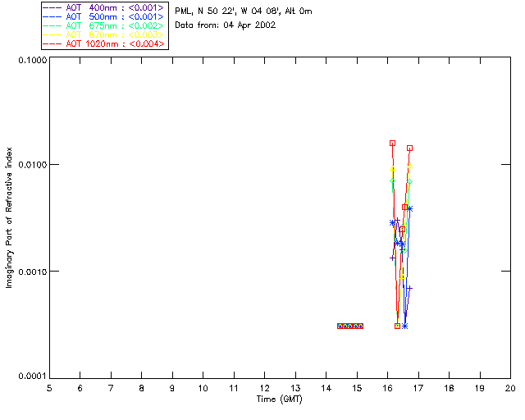Click the PML location header text
The width and height of the screenshot is (525, 420).
click(244, 11)
